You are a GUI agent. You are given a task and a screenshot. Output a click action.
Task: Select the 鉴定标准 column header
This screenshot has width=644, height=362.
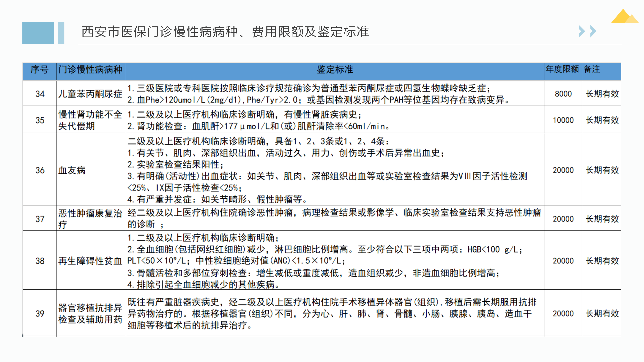tap(335, 70)
